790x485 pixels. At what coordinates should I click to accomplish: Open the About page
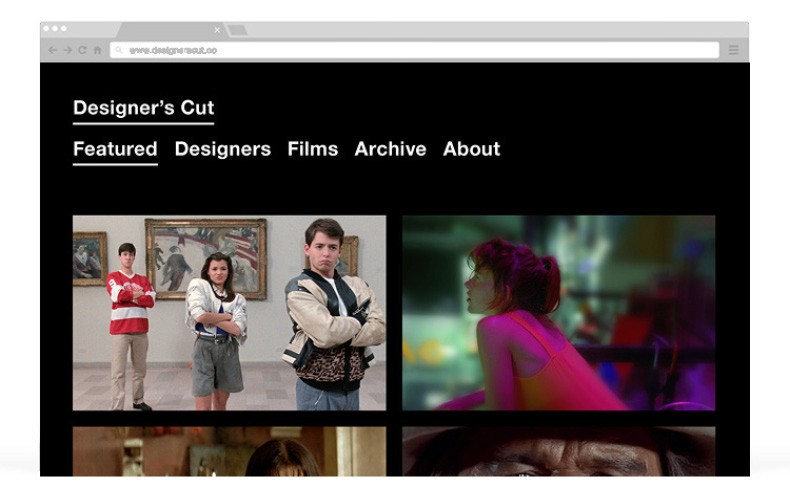472,149
